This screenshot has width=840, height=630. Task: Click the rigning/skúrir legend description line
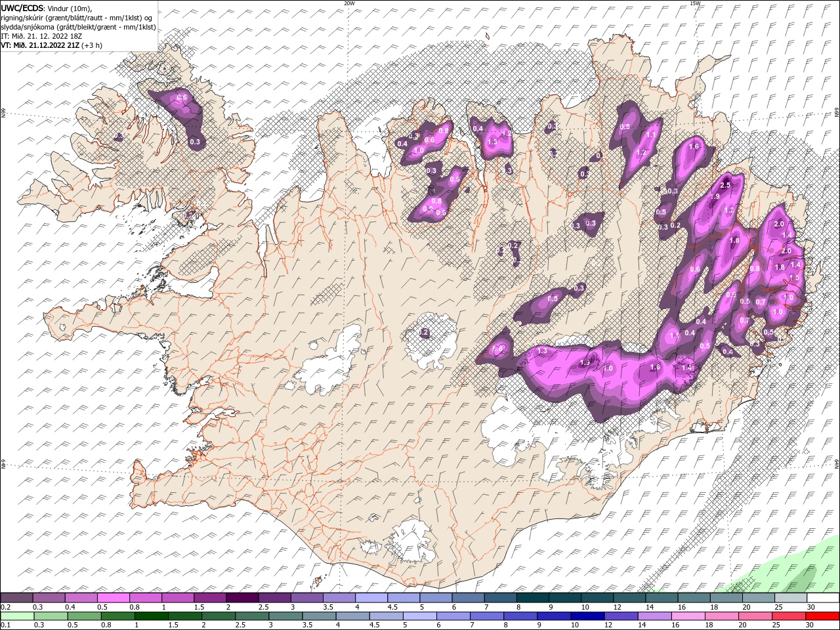coord(77,18)
